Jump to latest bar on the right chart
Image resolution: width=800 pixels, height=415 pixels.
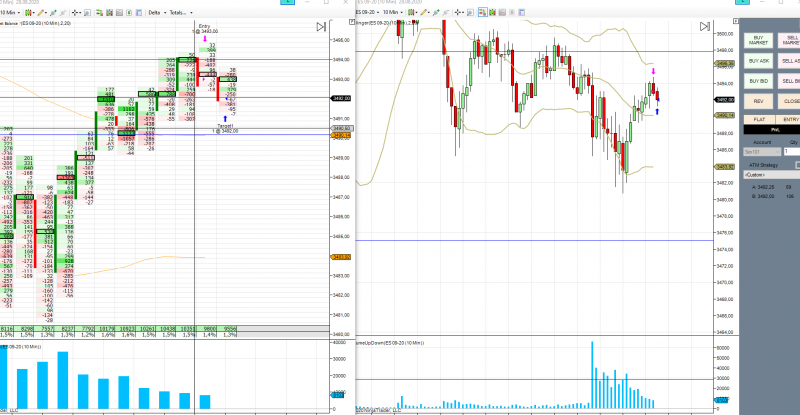pos(705,27)
